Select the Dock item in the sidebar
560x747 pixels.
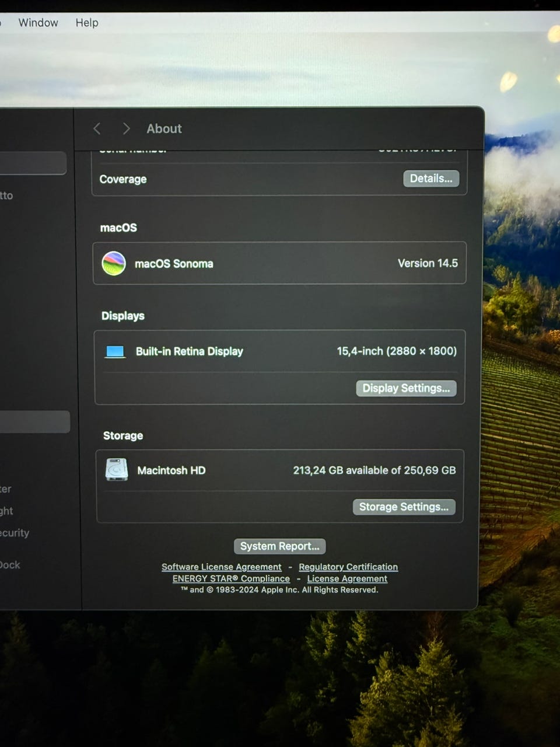(10, 565)
